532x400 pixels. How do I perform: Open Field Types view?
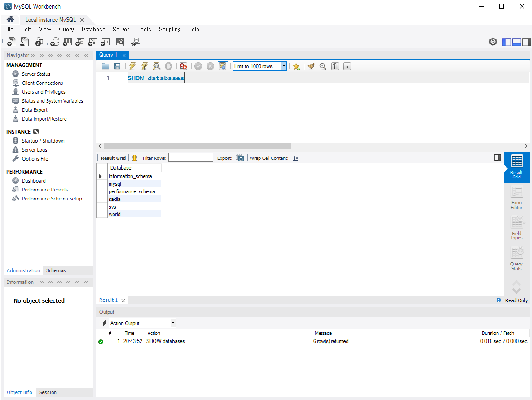(x=516, y=228)
